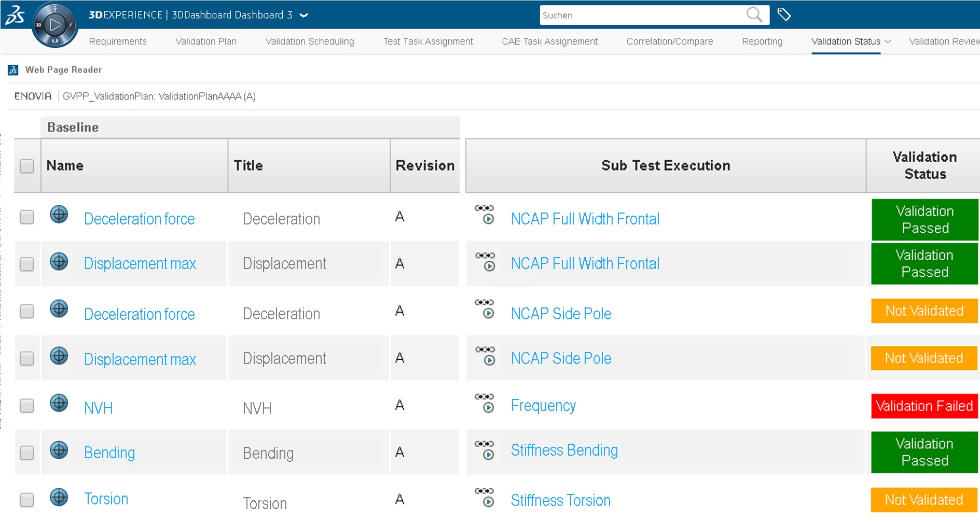
Task: Open the Reporting tab
Action: click(762, 41)
